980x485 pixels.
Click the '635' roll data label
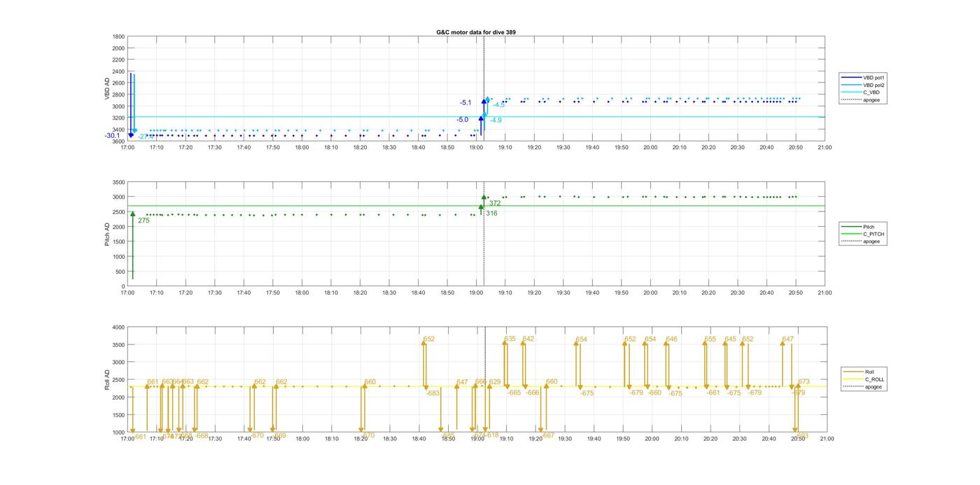(510, 339)
